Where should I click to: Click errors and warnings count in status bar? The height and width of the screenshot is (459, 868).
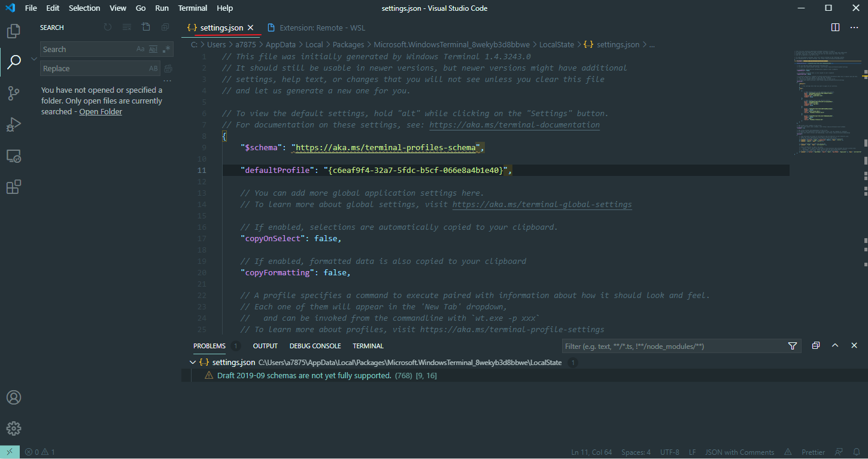point(40,452)
